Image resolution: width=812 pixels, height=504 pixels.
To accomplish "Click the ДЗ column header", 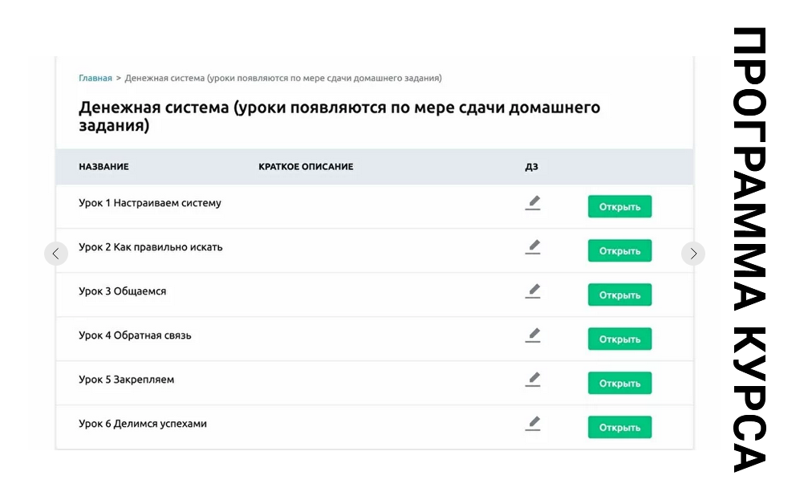I will [531, 167].
